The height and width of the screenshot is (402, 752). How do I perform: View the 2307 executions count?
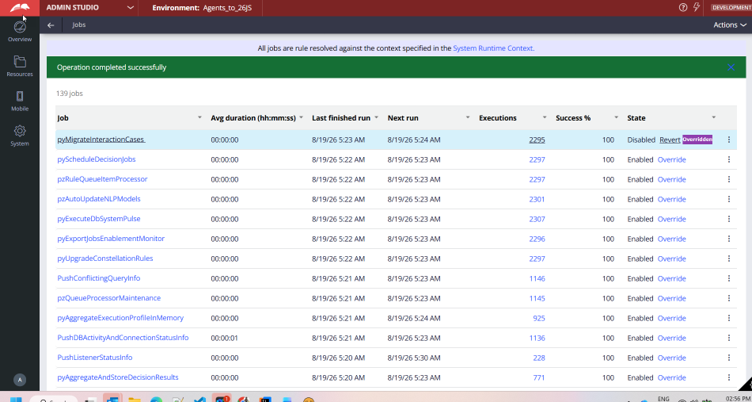537,219
